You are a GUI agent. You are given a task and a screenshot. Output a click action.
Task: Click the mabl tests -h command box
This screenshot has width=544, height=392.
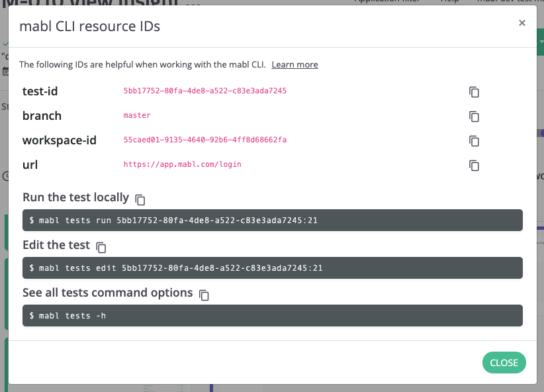pos(273,315)
